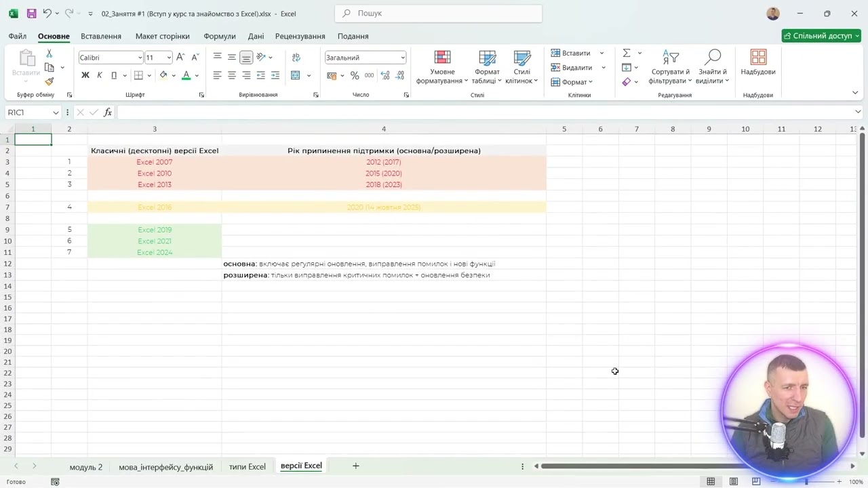
Task: Click Вставити in the cells group
Action: coord(571,53)
